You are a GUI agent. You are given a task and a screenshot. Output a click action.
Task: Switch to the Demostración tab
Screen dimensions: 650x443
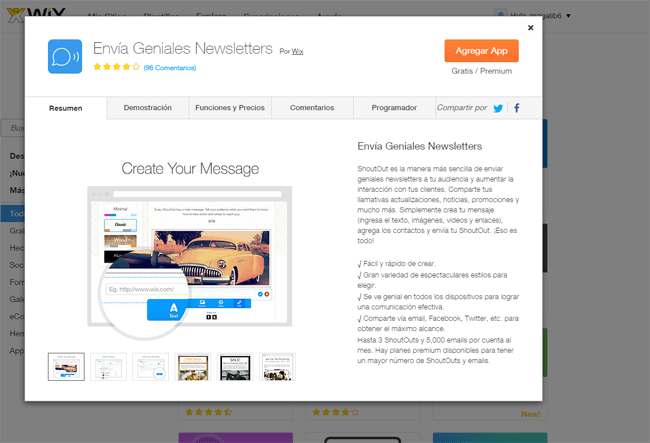click(x=148, y=108)
